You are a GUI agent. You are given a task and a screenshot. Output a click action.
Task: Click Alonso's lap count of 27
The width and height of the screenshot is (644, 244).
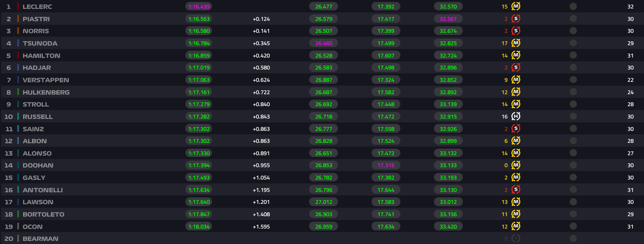pos(631,153)
